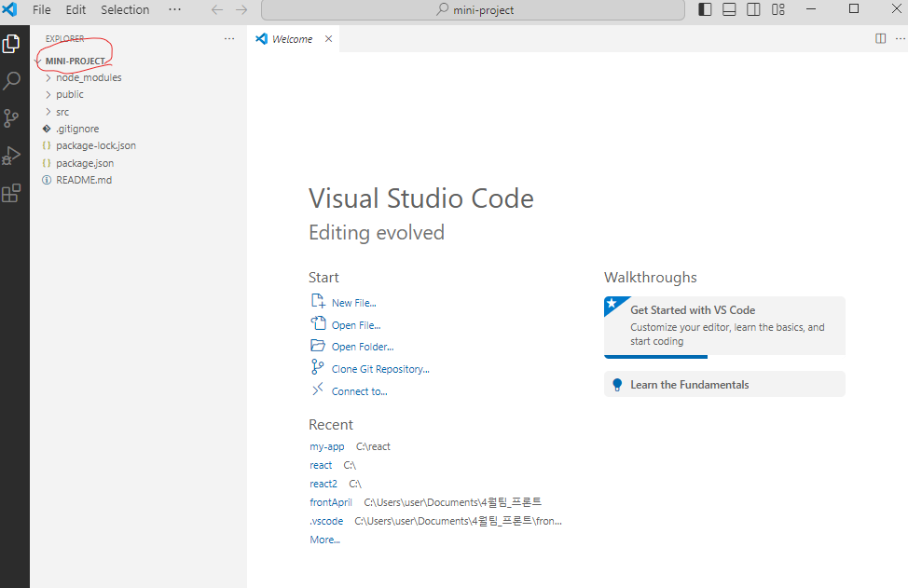The height and width of the screenshot is (588, 908).
Task: Click the EXPLORER panel title
Action: tap(65, 39)
